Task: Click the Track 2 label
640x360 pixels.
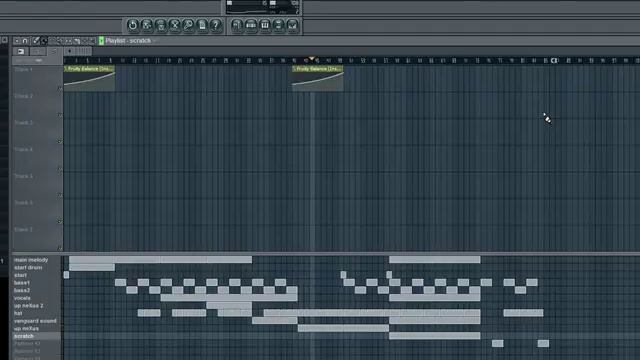Action: 23,96
